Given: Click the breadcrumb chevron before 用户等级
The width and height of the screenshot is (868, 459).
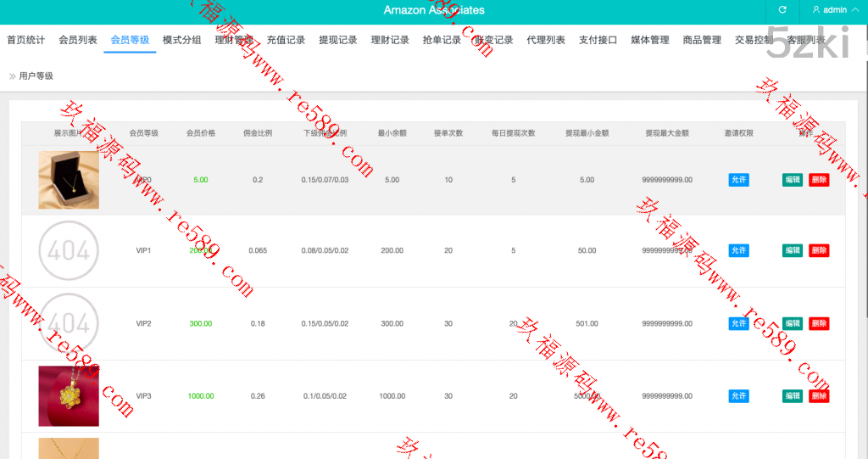Looking at the screenshot, I should click(12, 76).
